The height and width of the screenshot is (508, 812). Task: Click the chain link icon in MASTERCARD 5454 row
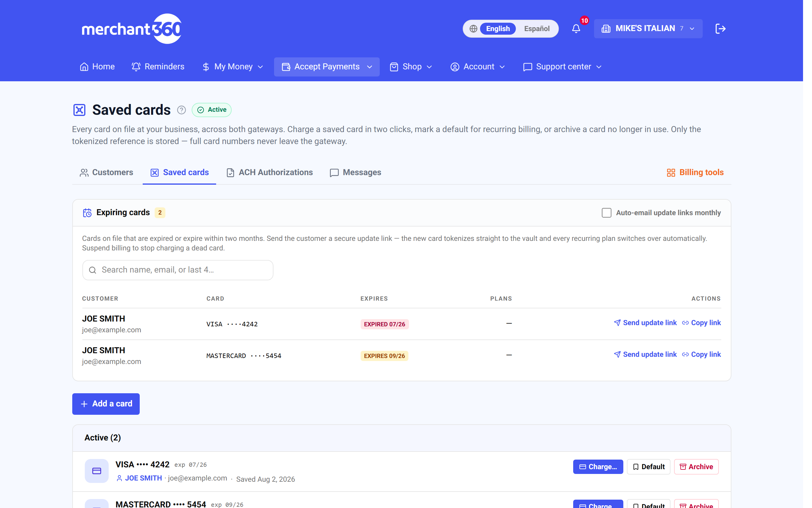[685, 354]
